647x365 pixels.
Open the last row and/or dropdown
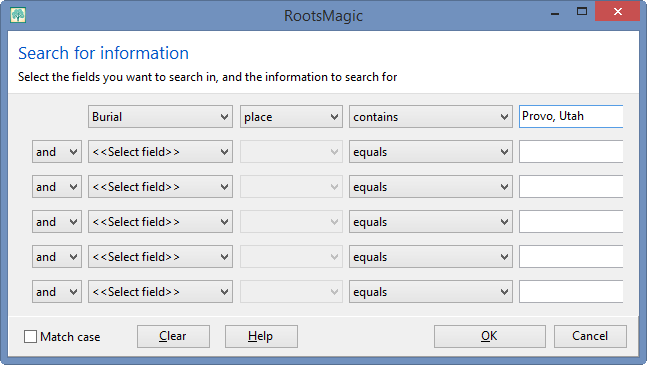click(x=57, y=292)
